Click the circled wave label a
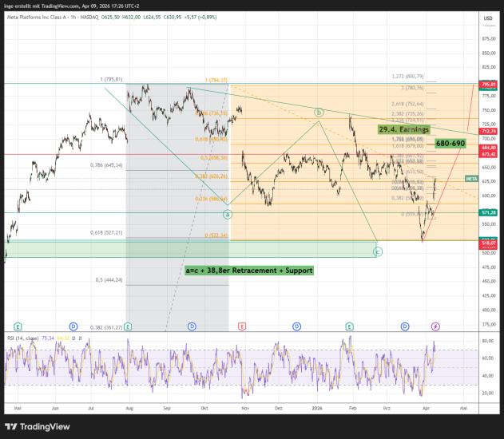Image resolution: width=504 pixels, height=439 pixels. (x=227, y=214)
